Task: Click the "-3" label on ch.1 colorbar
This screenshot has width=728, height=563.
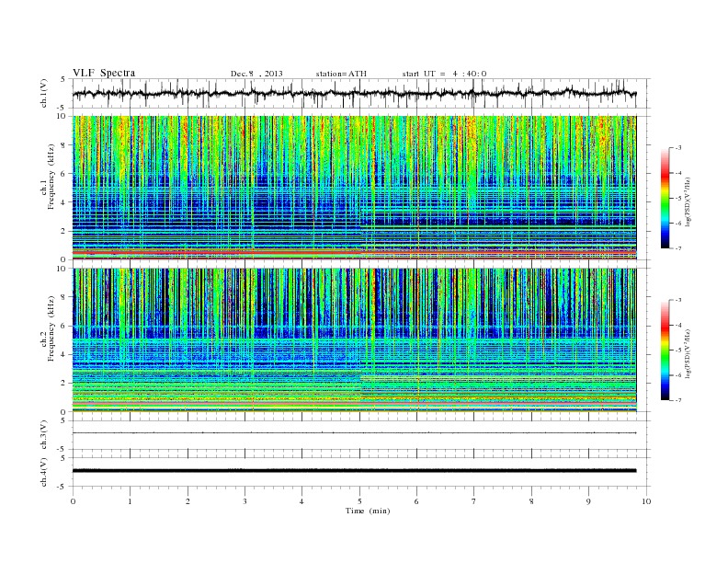Action: pos(677,148)
